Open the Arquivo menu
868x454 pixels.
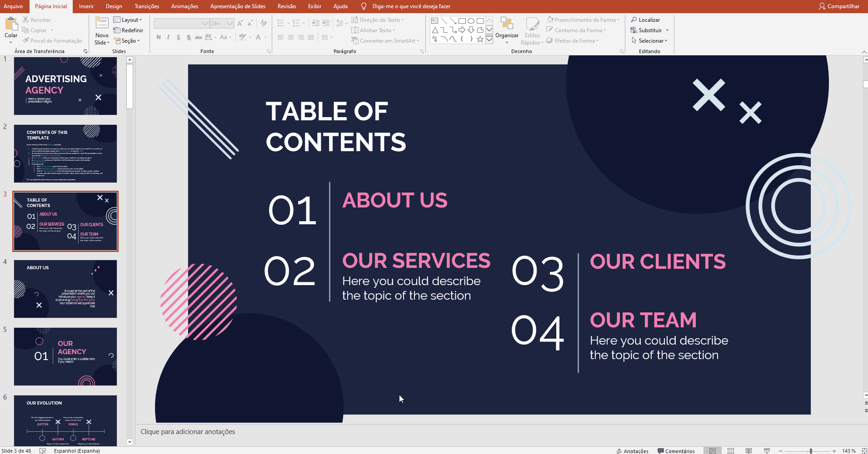tap(13, 6)
